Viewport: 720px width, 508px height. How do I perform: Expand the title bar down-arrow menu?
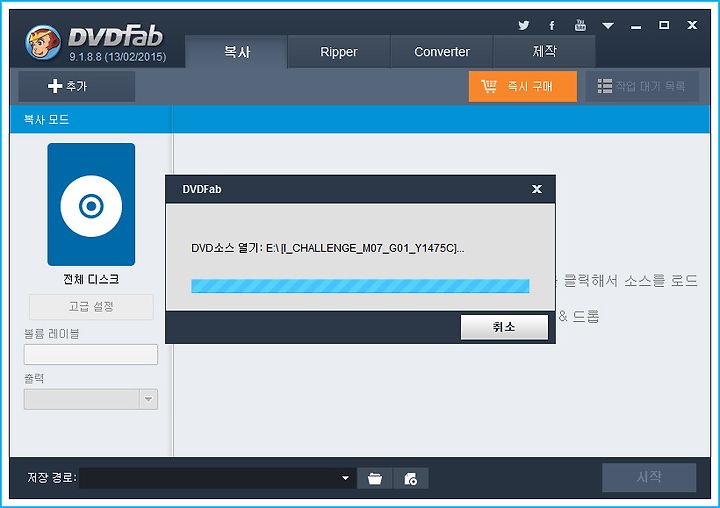(x=608, y=26)
